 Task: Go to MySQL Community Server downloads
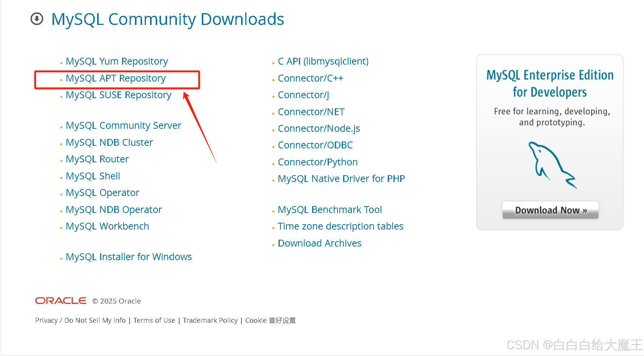124,125
